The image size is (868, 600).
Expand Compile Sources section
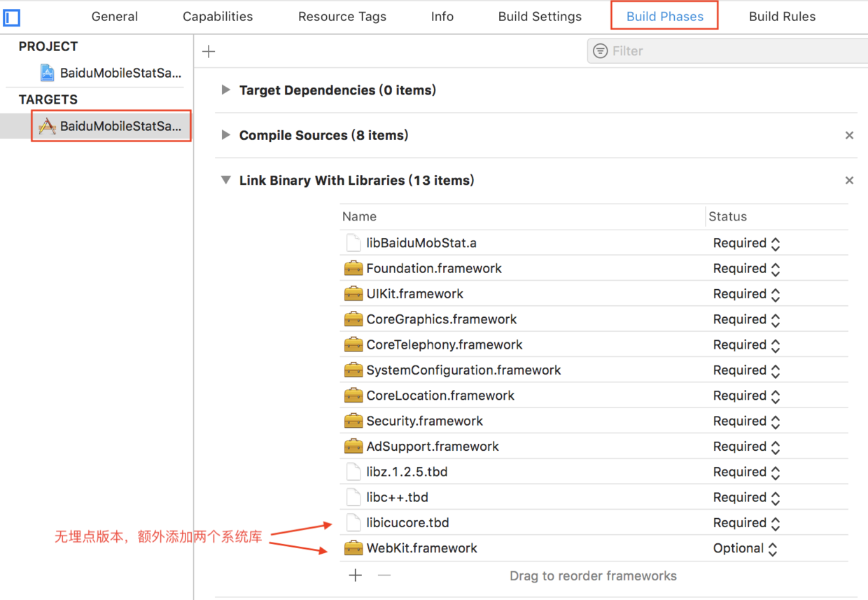tap(225, 135)
